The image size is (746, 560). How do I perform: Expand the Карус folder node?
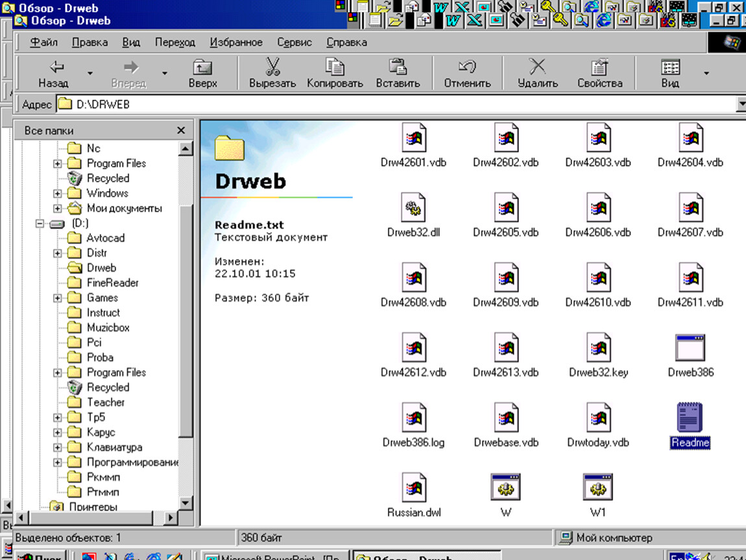click(x=58, y=432)
